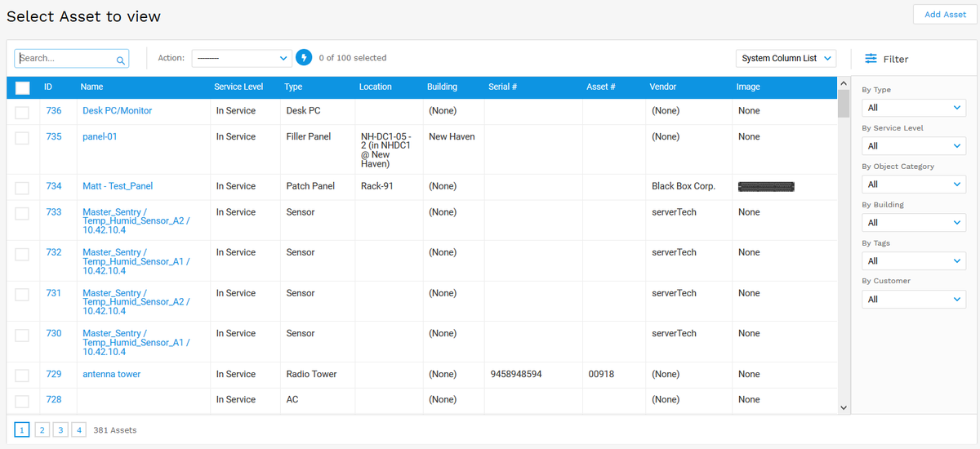Click the 381 Assets count text
This screenshot has height=449, width=980.
[115, 430]
